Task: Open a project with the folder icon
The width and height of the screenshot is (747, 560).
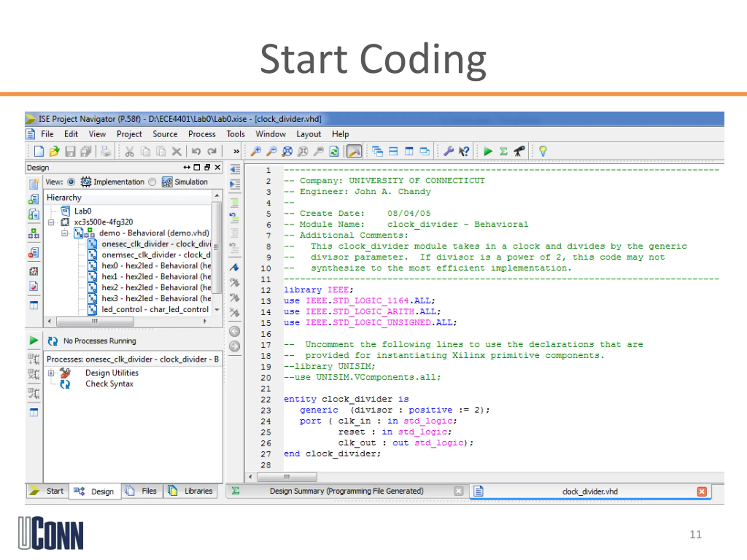Action: point(54,151)
